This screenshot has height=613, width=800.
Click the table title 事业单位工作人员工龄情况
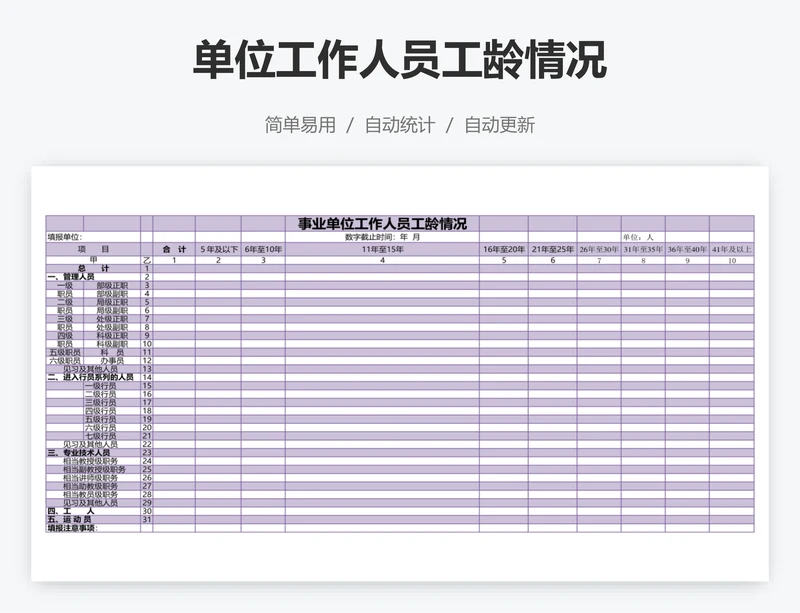pyautogui.click(x=382, y=224)
